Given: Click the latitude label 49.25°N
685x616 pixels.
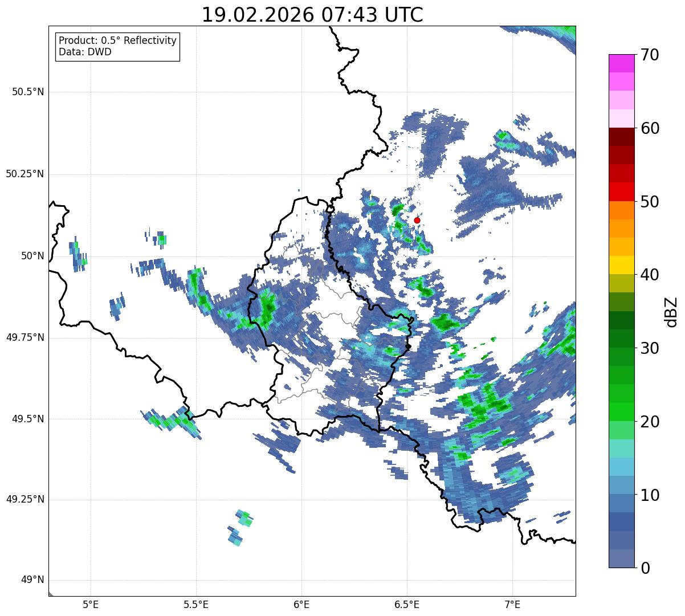Looking at the screenshot, I should click(25, 500).
